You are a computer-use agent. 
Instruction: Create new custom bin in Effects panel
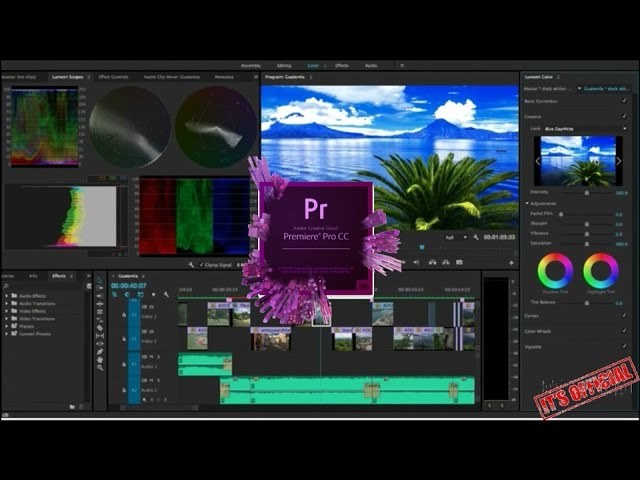(x=72, y=407)
